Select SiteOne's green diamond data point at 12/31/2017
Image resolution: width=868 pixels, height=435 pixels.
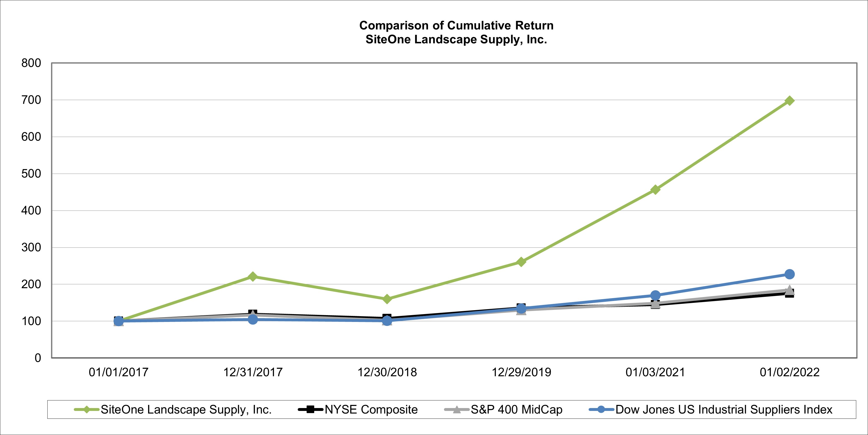(x=253, y=277)
